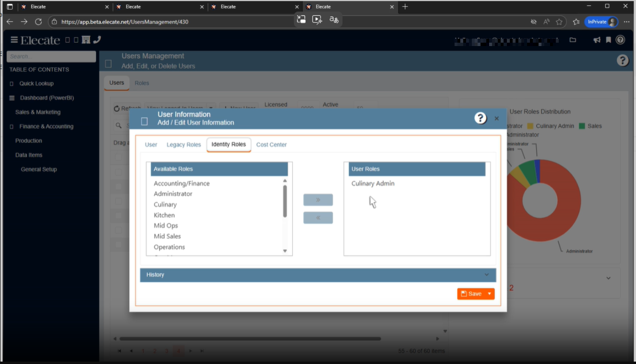Select the User tab in dialog
The height and width of the screenshot is (364, 636).
pyautogui.click(x=151, y=145)
